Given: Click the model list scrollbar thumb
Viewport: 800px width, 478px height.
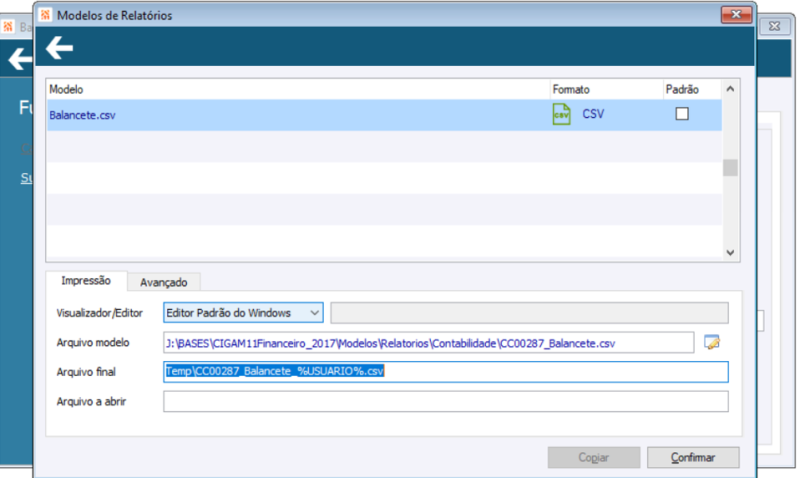Looking at the screenshot, I should click(730, 168).
